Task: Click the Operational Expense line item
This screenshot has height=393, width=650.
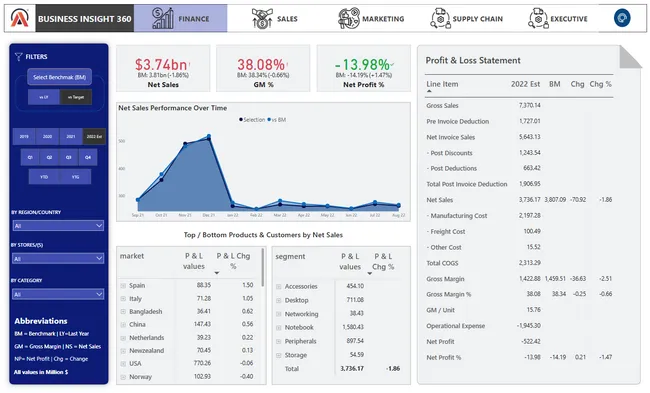Action: pos(456,326)
